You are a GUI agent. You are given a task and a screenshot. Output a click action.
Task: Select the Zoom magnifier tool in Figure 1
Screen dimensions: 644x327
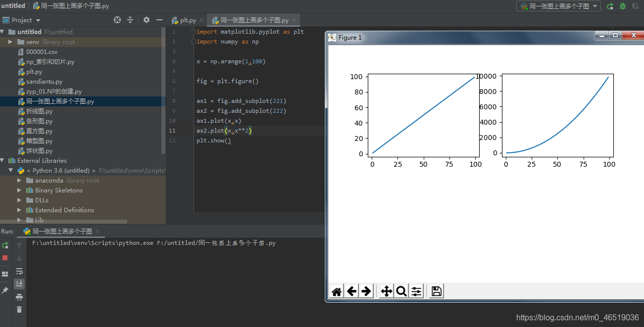pyautogui.click(x=401, y=291)
